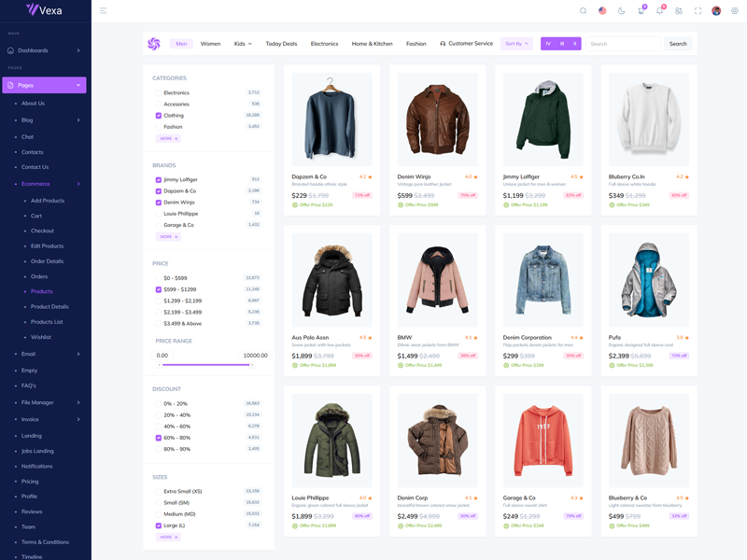Open Today Deals menu item
Image resolution: width=747 pixels, height=560 pixels.
click(x=281, y=44)
